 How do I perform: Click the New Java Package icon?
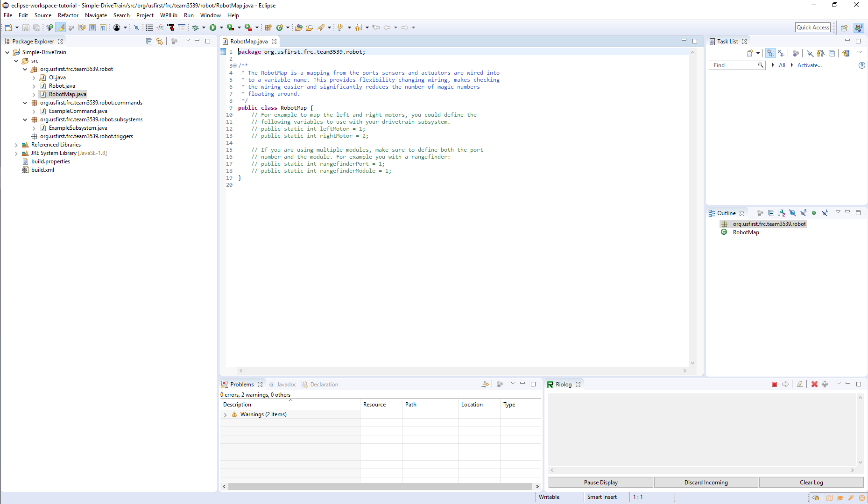268,28
